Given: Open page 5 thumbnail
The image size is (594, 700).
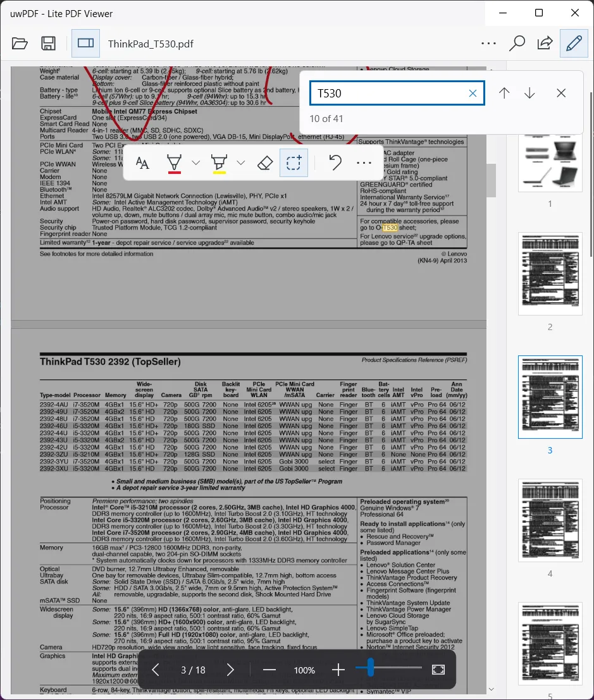Looking at the screenshot, I should 550,643.
